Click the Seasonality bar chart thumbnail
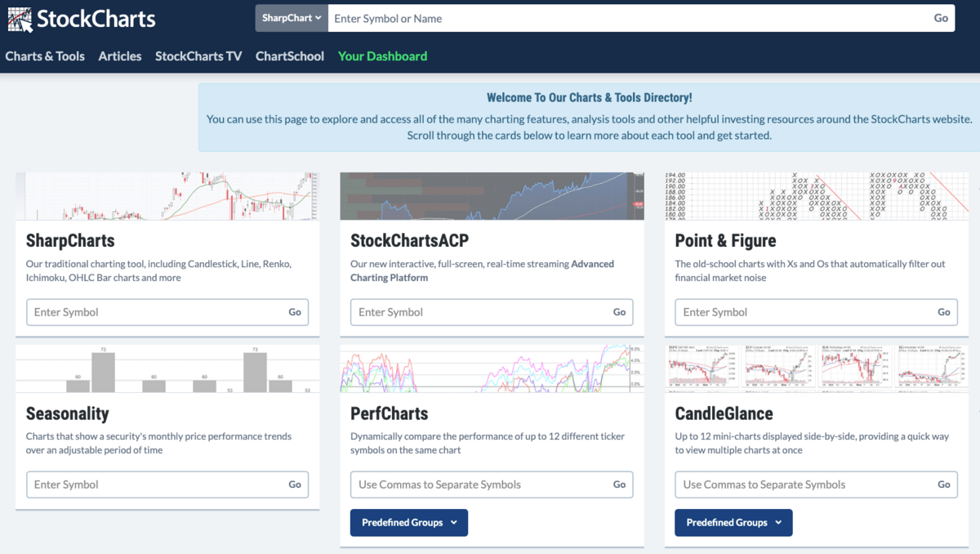Screen dimensions: 980x554 pos(167,369)
